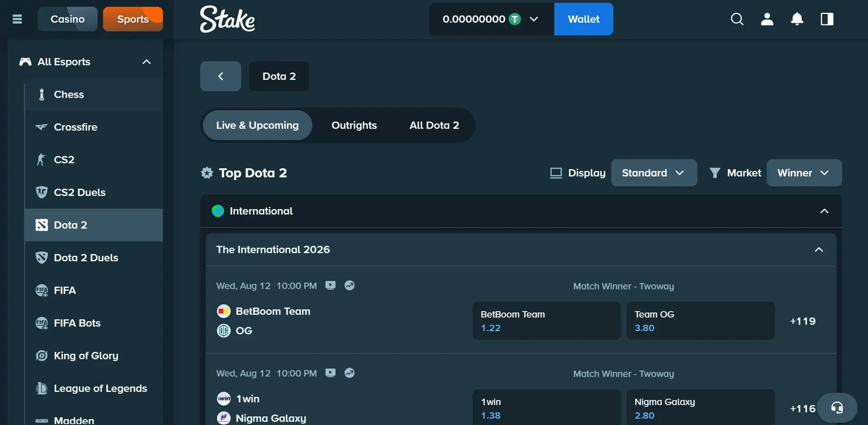
Task: Switch to the Outrights tab
Action: tap(354, 125)
